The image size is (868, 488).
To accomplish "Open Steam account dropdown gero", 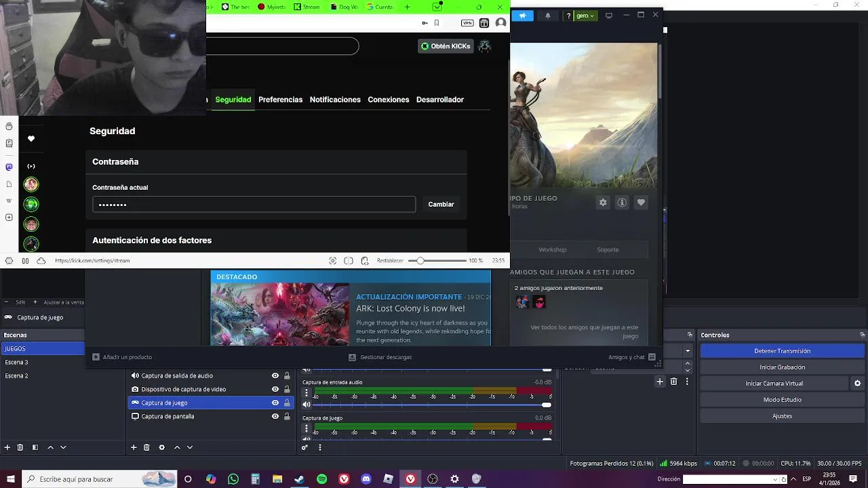I will click(x=585, y=16).
